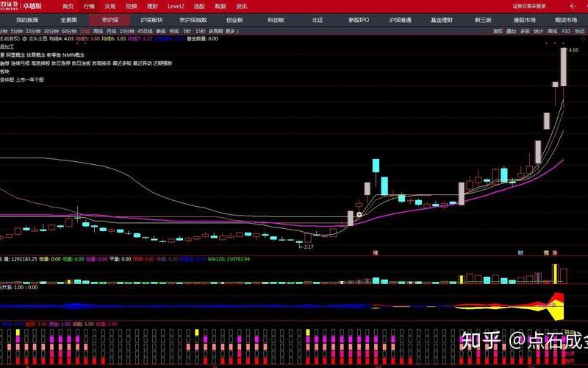
Task: Expand the 更多 periods dropdown
Action: click(x=232, y=32)
